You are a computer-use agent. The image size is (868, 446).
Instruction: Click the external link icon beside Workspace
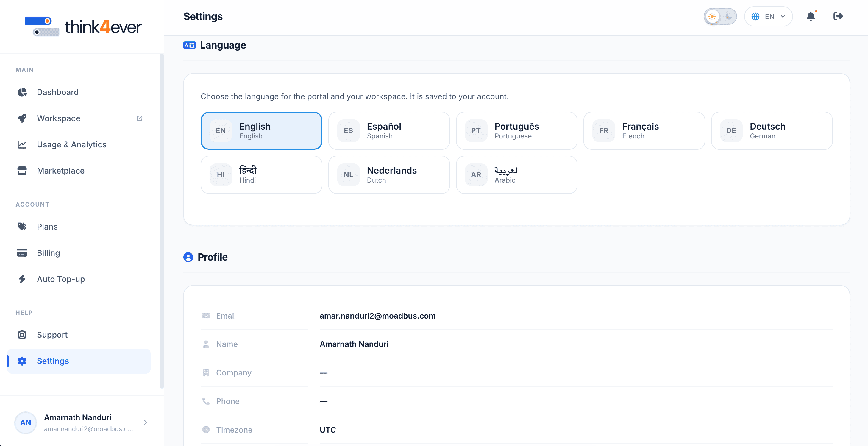click(140, 118)
